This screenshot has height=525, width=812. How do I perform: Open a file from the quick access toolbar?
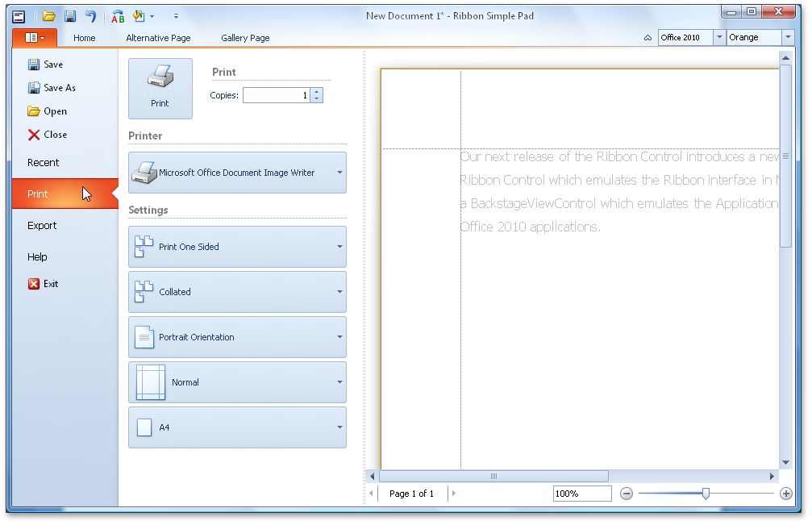pyautogui.click(x=49, y=16)
